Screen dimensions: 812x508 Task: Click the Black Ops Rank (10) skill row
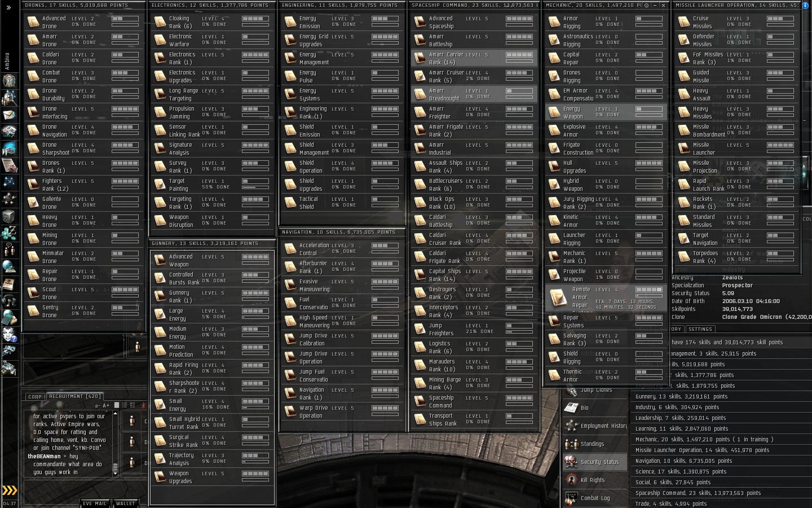click(x=474, y=203)
